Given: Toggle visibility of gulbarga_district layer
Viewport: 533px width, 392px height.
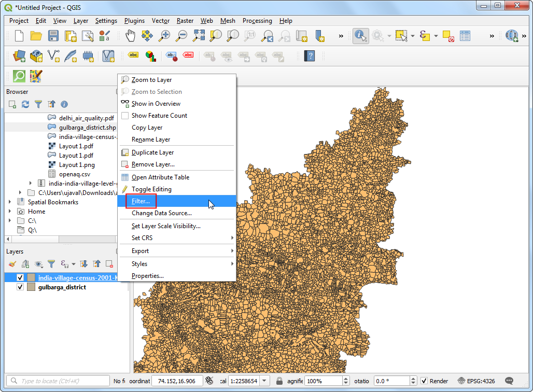Looking at the screenshot, I should [x=20, y=287].
